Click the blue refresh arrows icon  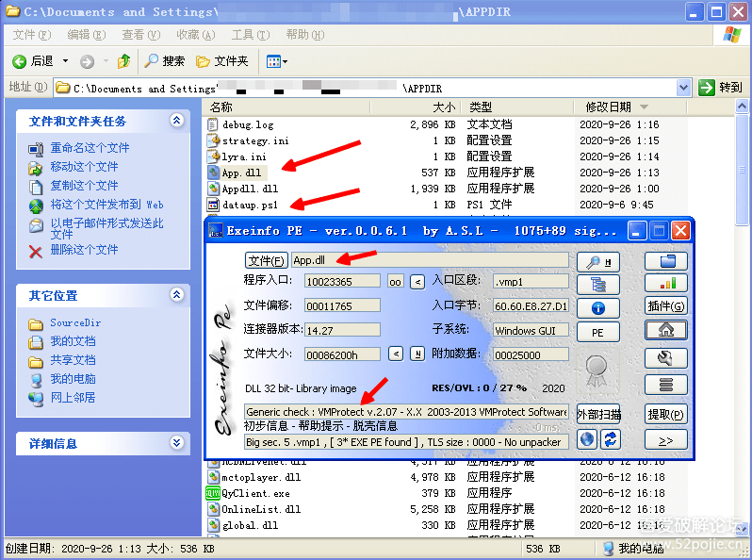pos(611,438)
